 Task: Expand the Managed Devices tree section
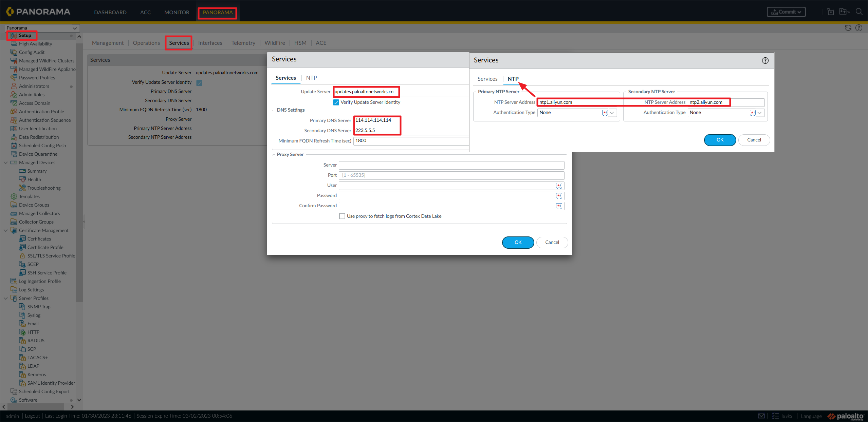tap(5, 162)
